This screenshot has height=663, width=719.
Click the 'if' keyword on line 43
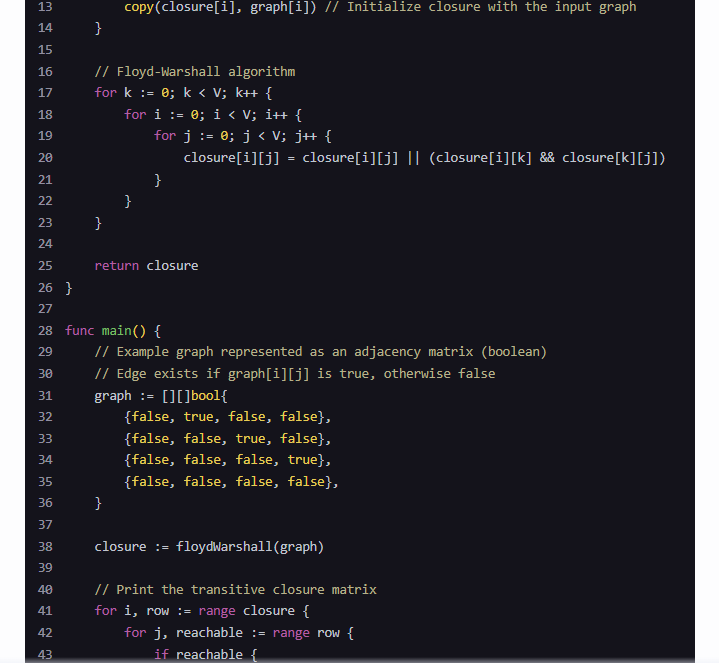pos(161,654)
